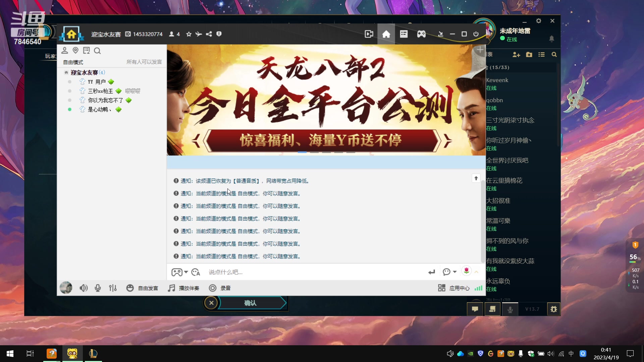
Task: Click the location pin icon in left panel
Action: pyautogui.click(x=75, y=51)
